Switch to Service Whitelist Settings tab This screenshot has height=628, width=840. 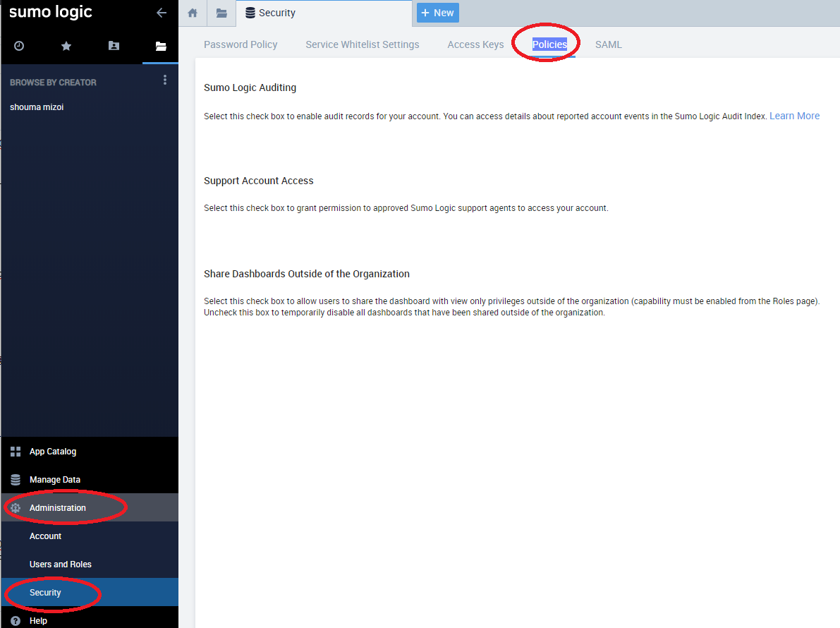click(x=362, y=44)
